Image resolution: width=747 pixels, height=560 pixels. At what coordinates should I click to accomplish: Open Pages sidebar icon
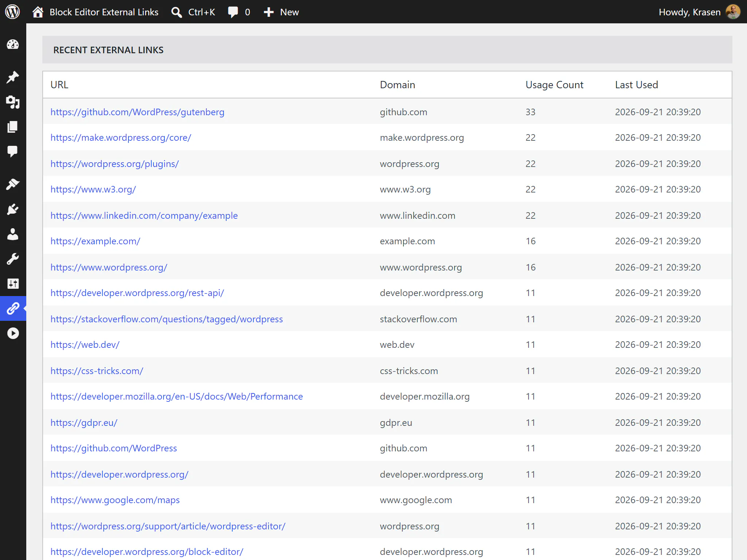point(13,127)
